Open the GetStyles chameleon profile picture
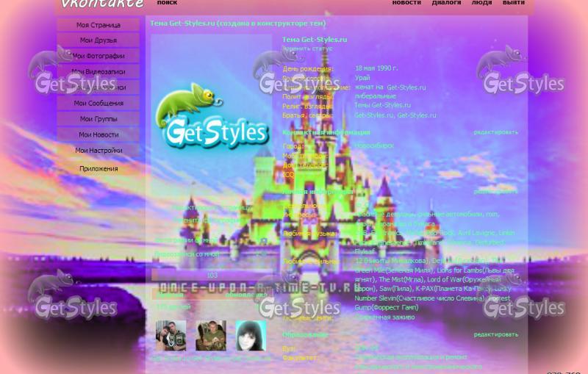Viewport: 588px width, 374px height. point(212,115)
